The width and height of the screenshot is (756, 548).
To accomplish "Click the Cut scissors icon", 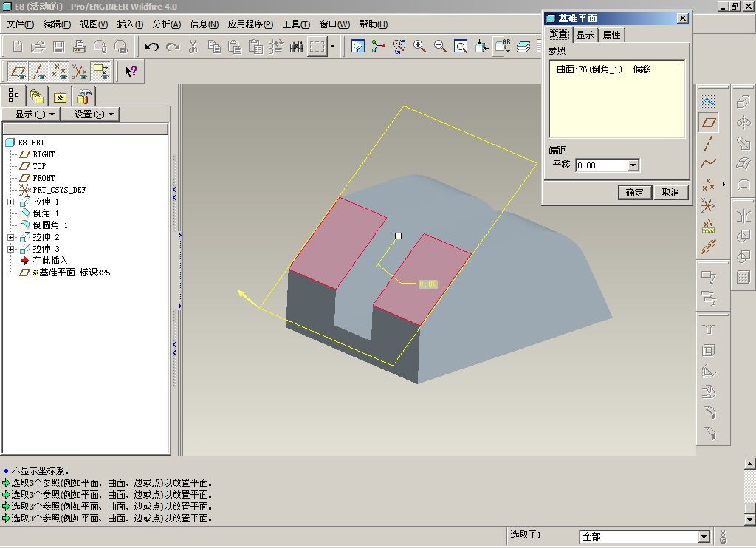I will (193, 47).
